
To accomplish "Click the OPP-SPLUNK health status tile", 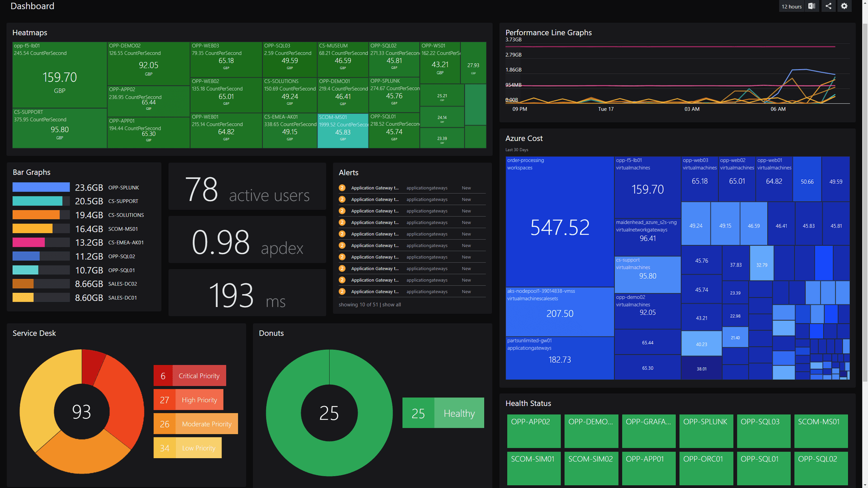I will point(706,431).
